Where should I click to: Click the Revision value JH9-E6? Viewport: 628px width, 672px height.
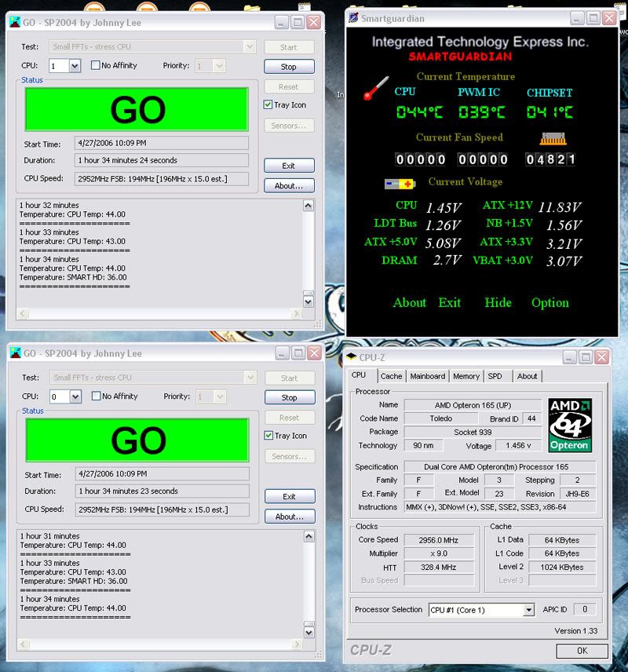click(577, 494)
